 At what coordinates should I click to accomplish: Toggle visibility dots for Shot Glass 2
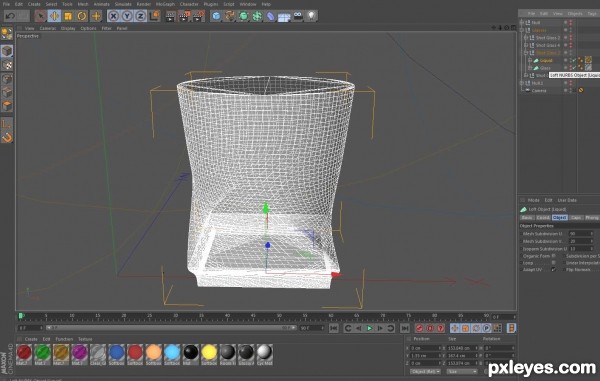[x=570, y=38]
